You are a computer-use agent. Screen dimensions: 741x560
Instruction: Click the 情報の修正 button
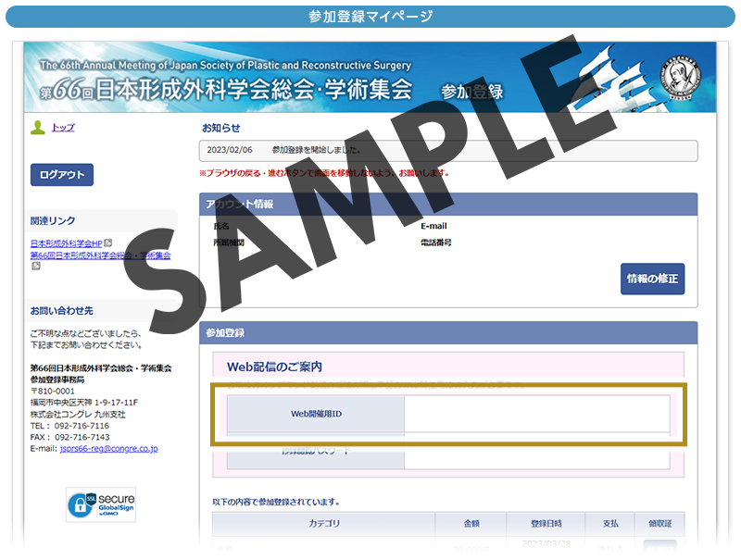652,279
